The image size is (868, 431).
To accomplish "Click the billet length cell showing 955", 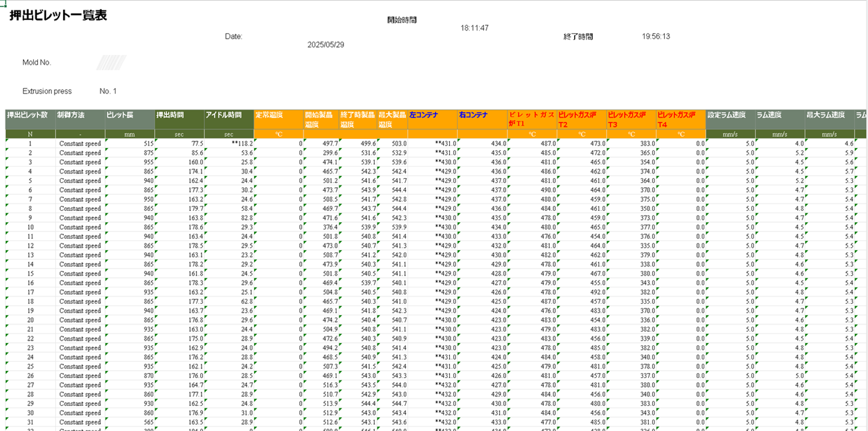I will tap(130, 163).
